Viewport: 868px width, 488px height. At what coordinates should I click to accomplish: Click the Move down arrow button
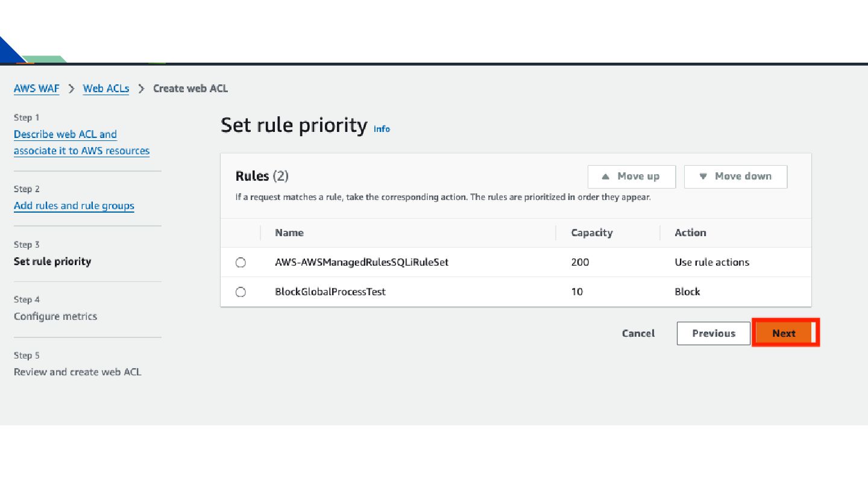pos(735,177)
